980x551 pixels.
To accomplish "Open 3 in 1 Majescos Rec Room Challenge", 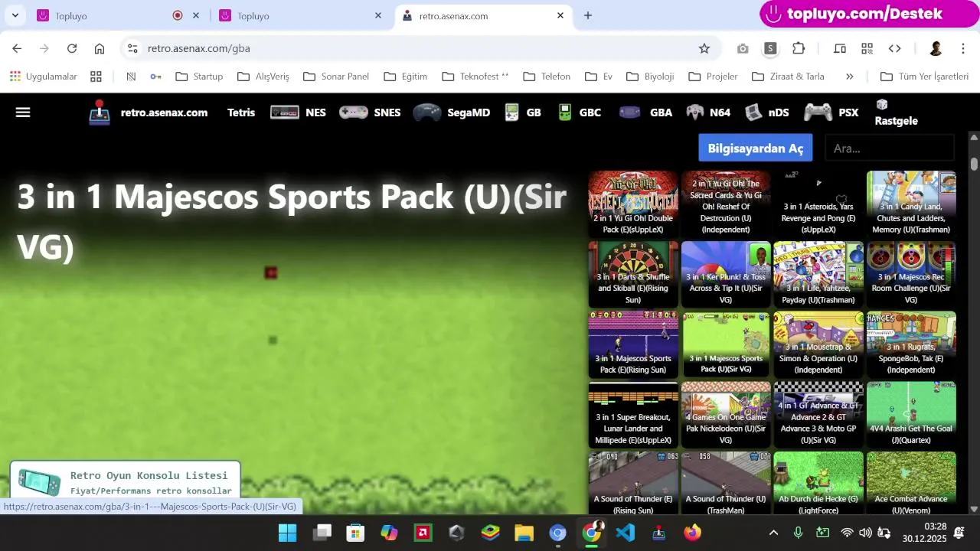I will click(911, 274).
